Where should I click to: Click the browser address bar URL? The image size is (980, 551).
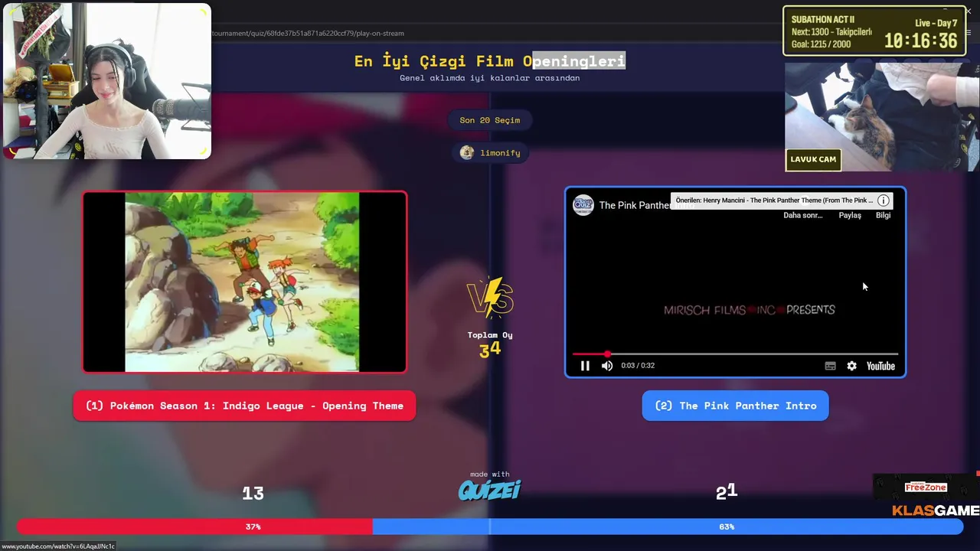pyautogui.click(x=308, y=33)
